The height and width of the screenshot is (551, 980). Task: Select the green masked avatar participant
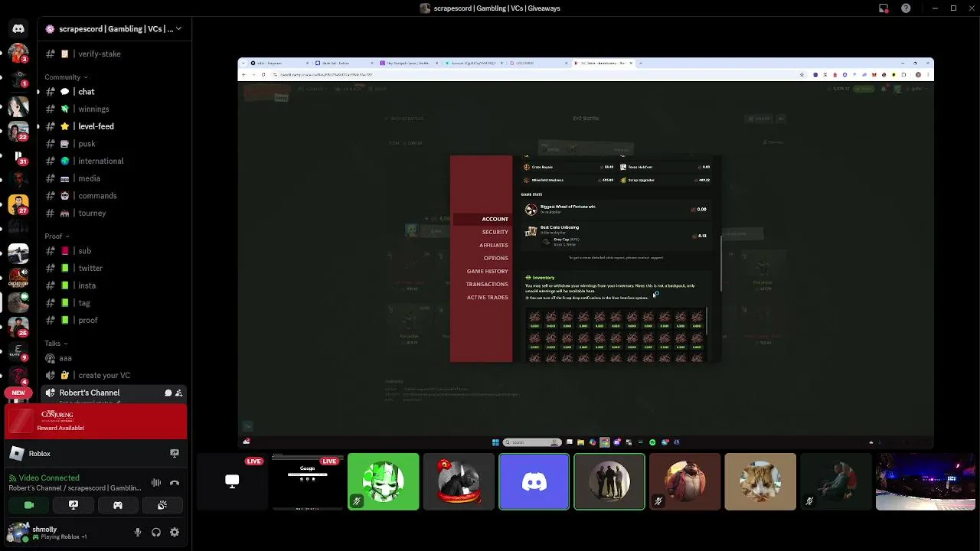[384, 481]
